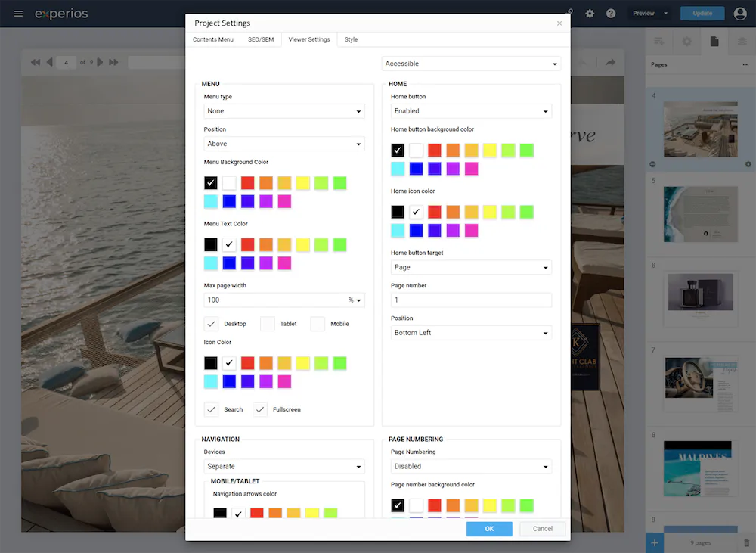Screen dimensions: 756x553
Task: Jump to first page in viewer toolbar
Action: pyautogui.click(x=36, y=62)
